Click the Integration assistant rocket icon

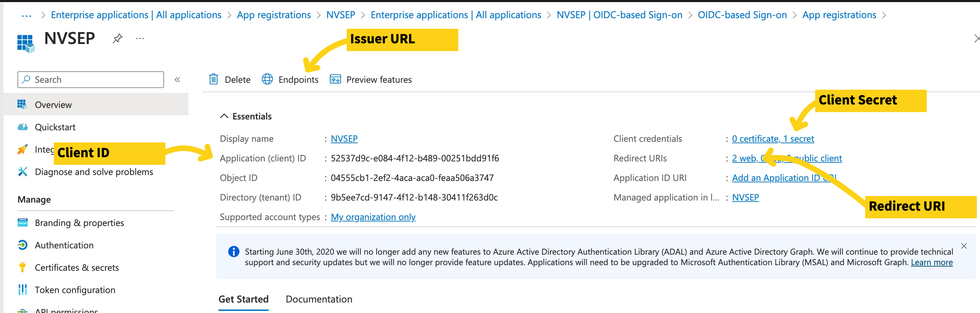[22, 149]
